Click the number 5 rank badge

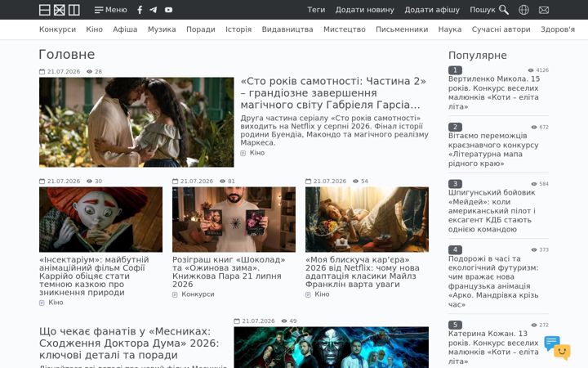pos(455,325)
